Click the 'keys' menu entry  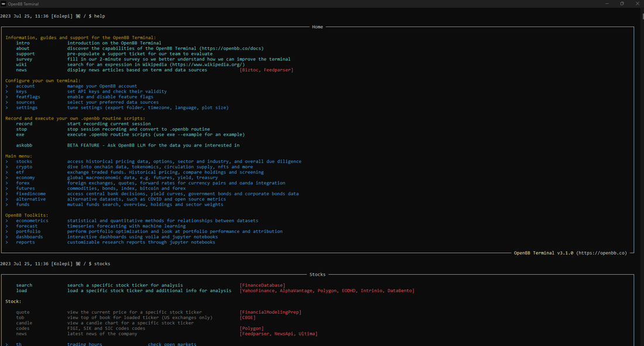[21, 91]
